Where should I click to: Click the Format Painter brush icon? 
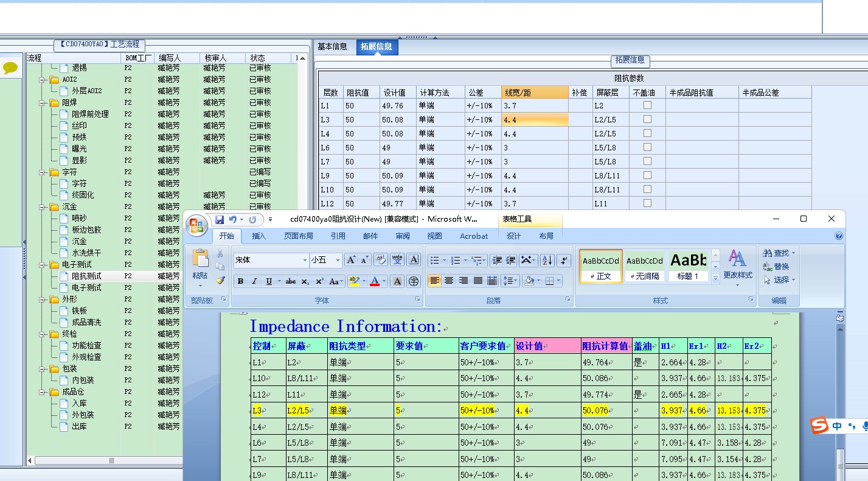point(220,280)
